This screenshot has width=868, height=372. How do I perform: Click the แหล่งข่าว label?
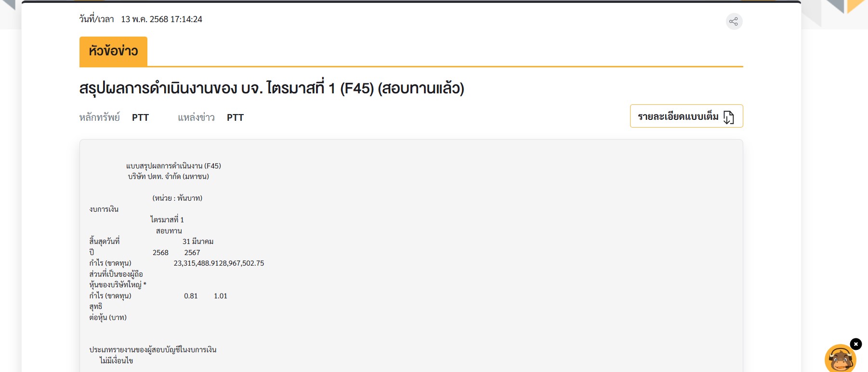(196, 117)
